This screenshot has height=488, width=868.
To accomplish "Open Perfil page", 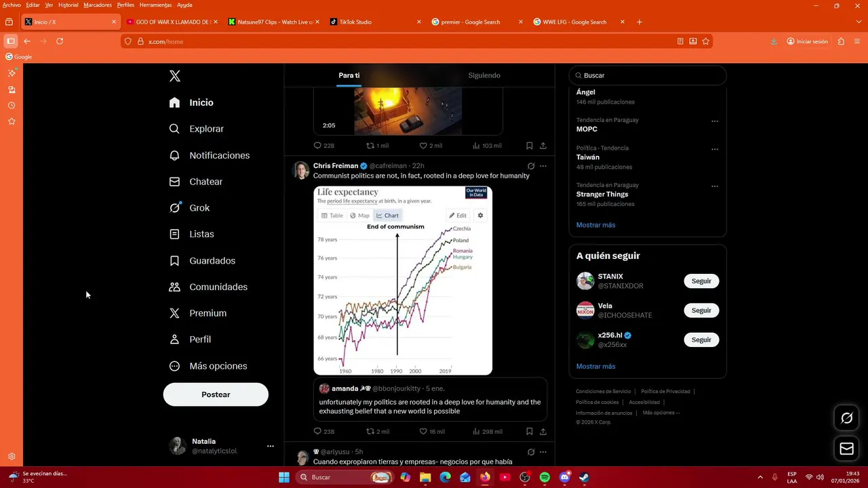I will (191, 340).
